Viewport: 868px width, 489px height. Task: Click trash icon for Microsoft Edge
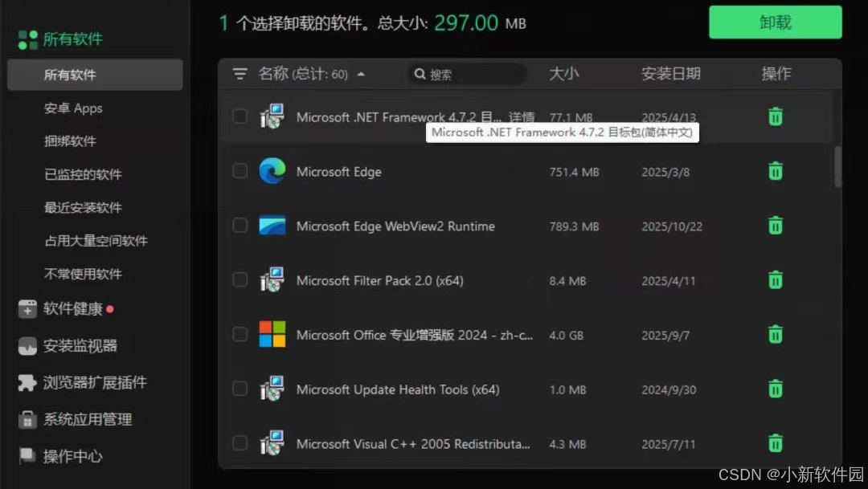776,171
